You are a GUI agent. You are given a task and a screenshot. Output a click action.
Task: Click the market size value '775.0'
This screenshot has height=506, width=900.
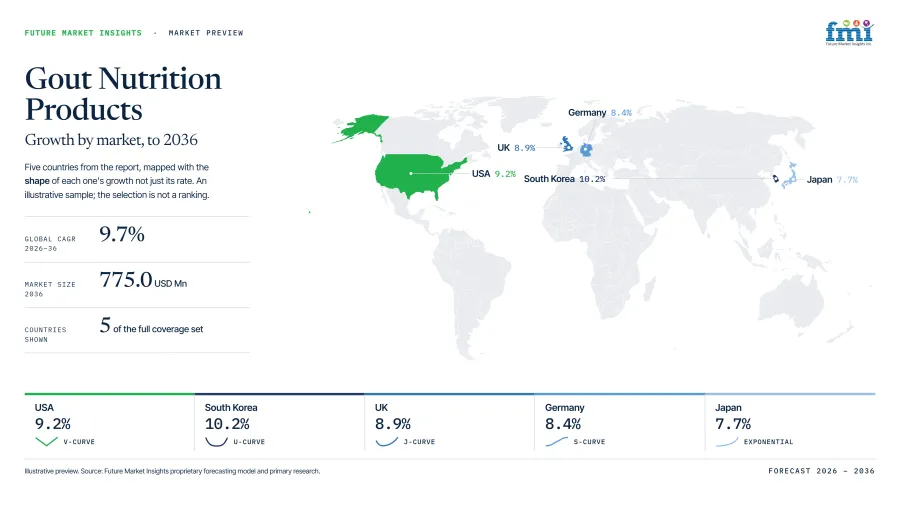[126, 279]
